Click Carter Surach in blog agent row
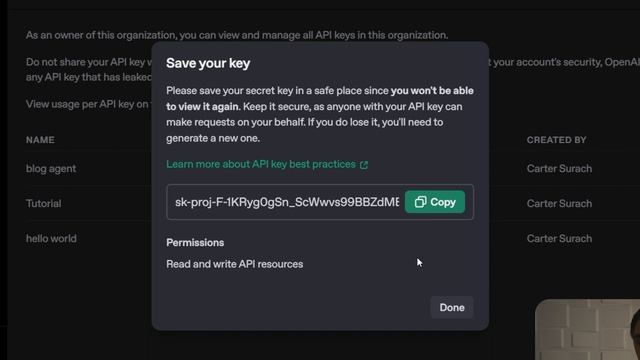 559,169
